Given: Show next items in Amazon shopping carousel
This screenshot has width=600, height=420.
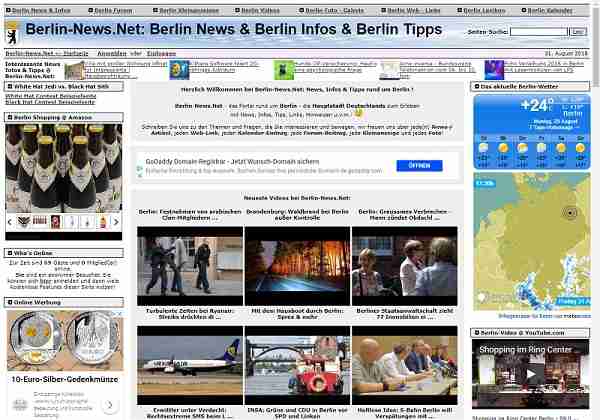Looking at the screenshot, I should click(x=116, y=222).
